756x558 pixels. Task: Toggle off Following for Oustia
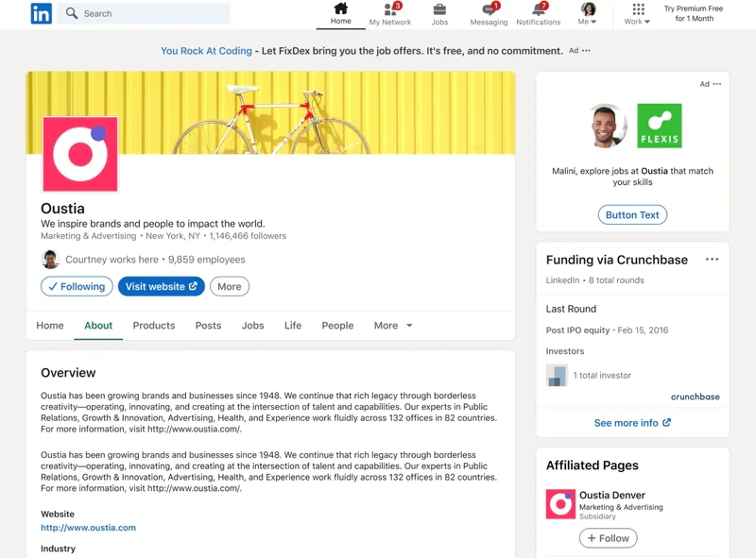point(76,286)
